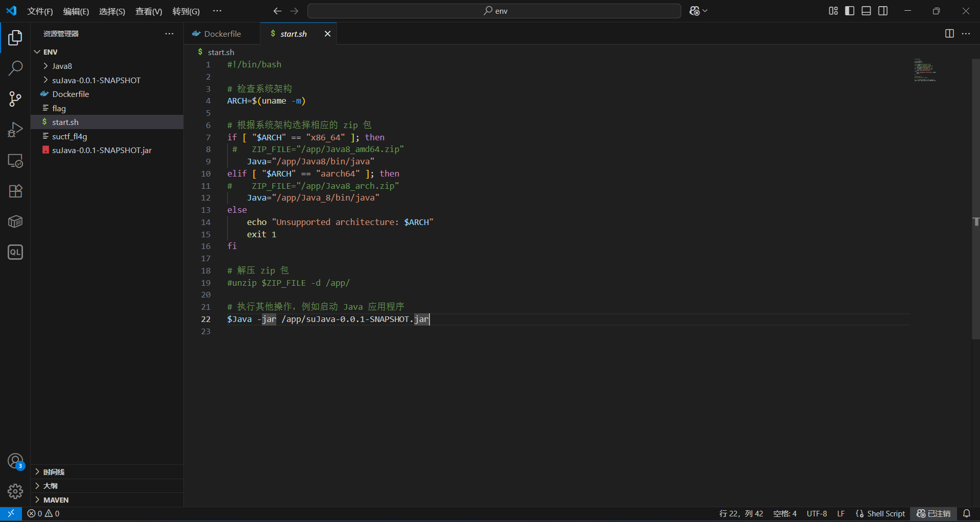The height and width of the screenshot is (522, 980).
Task: Open the 选择(S) menu
Action: click(x=112, y=11)
